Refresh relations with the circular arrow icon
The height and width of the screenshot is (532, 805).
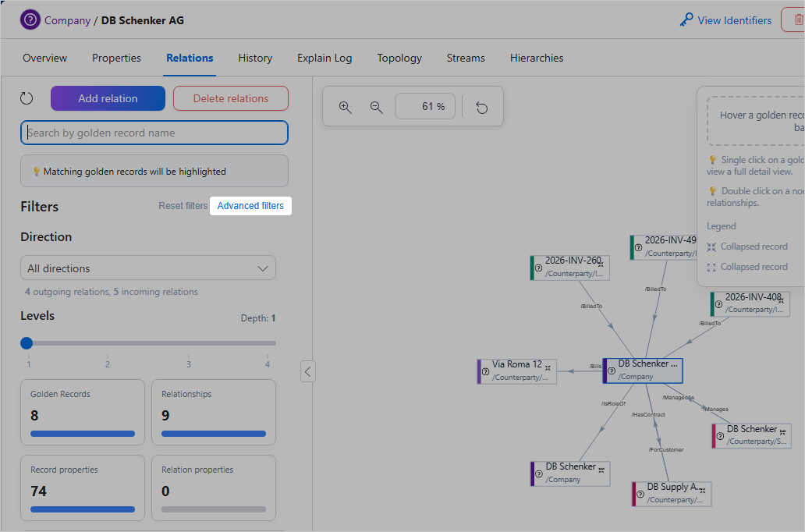(x=27, y=98)
